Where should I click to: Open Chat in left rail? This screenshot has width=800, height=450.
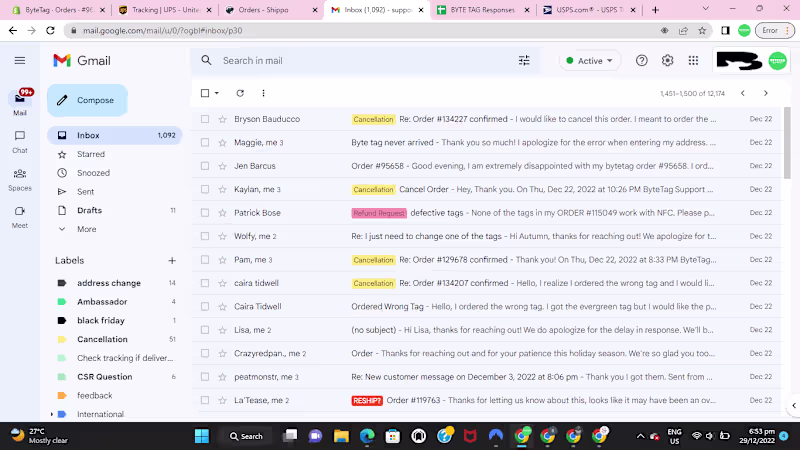[20, 141]
